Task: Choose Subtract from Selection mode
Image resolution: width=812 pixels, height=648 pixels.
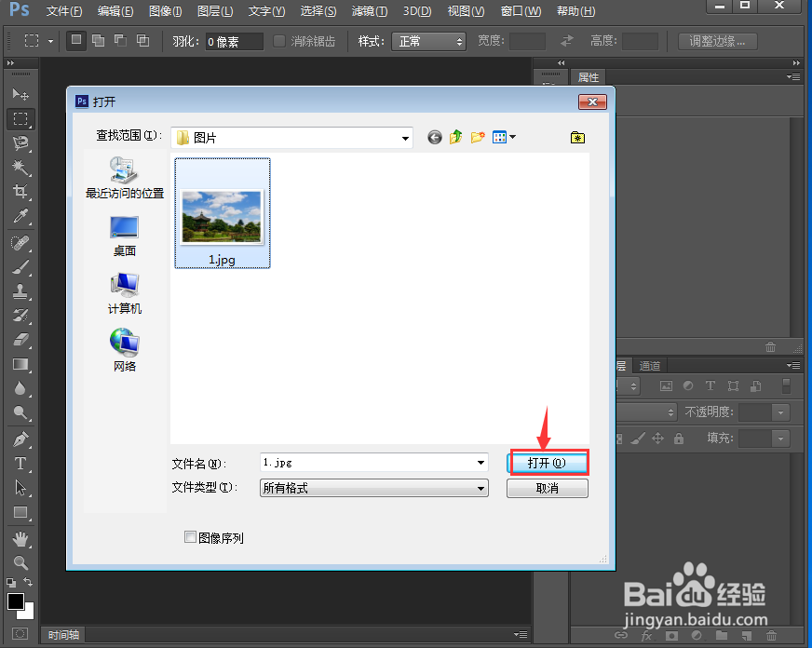Action: (x=120, y=40)
